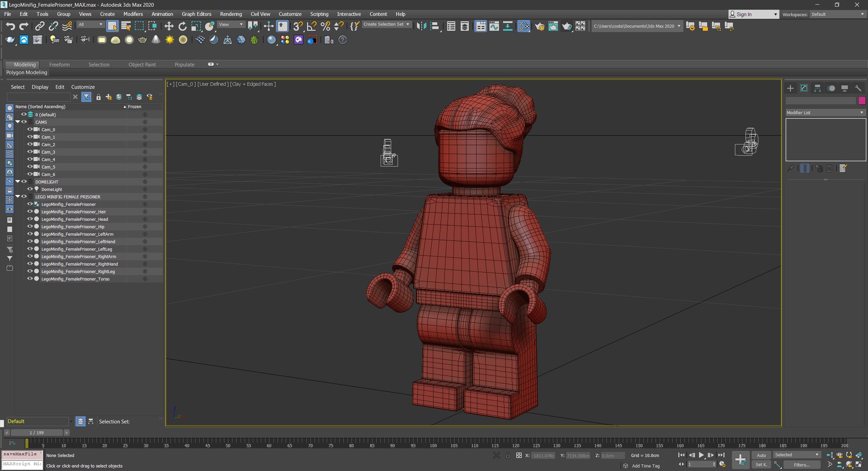
Task: Toggle visibility of LegoMinifig_FemalePrisoner_Torso
Action: tap(30, 279)
